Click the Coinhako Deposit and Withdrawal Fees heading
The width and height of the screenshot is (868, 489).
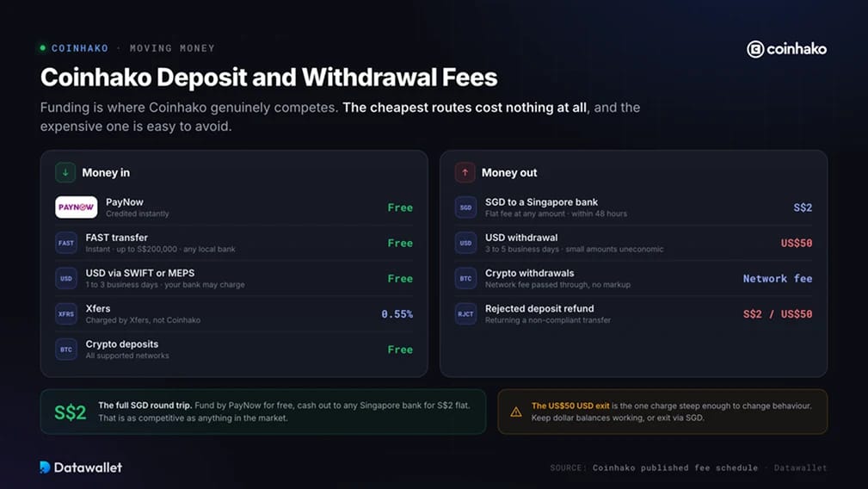[268, 77]
